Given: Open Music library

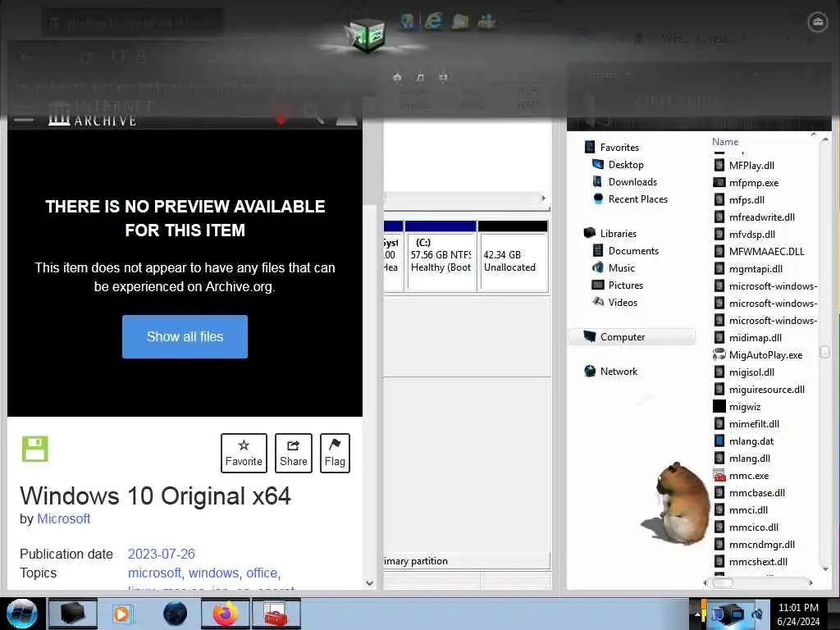Looking at the screenshot, I should [621, 268].
